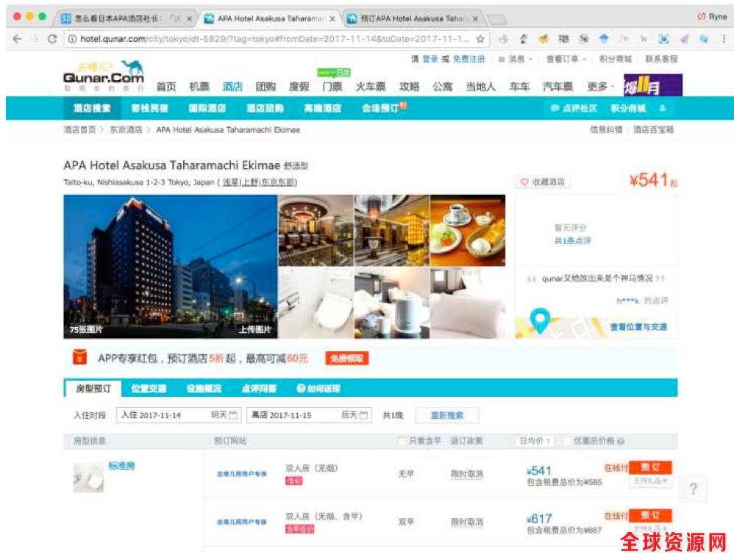Open the breakfast tray photo thumbnail
734x560 pixels.
(x=468, y=230)
